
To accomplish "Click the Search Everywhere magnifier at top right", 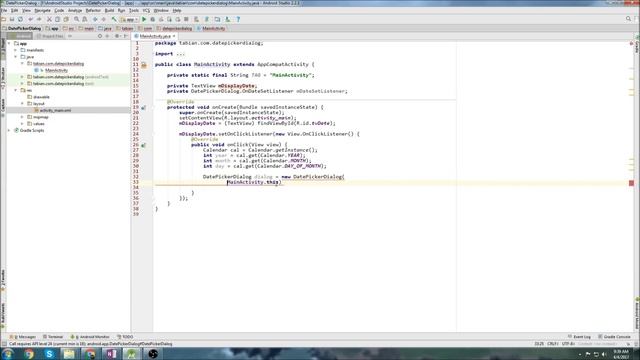I will [628, 19].
